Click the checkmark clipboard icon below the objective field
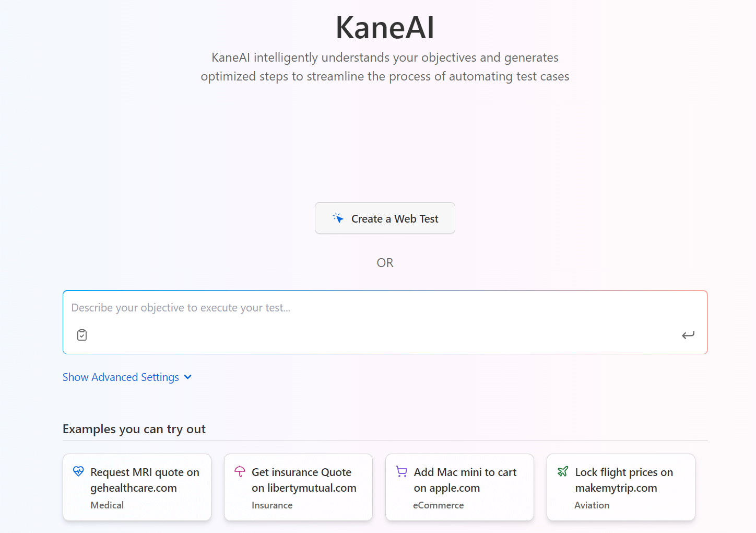This screenshot has width=756, height=533. coord(82,334)
